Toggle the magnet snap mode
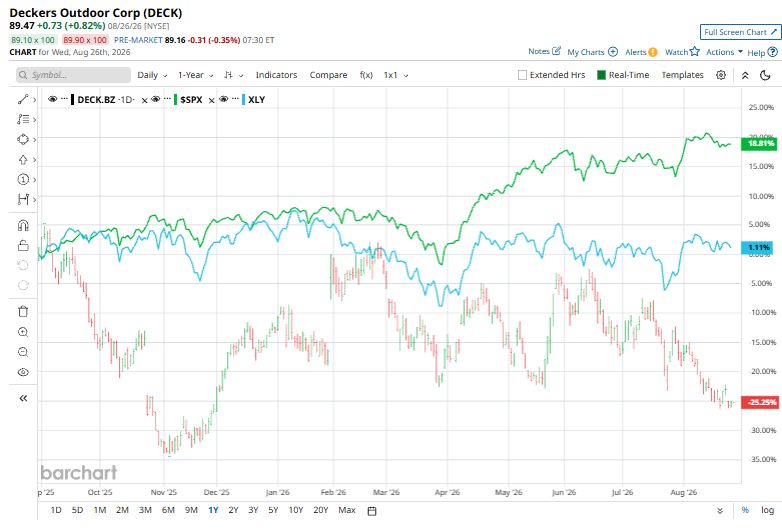The width and height of the screenshot is (782, 530). pyautogui.click(x=23, y=225)
